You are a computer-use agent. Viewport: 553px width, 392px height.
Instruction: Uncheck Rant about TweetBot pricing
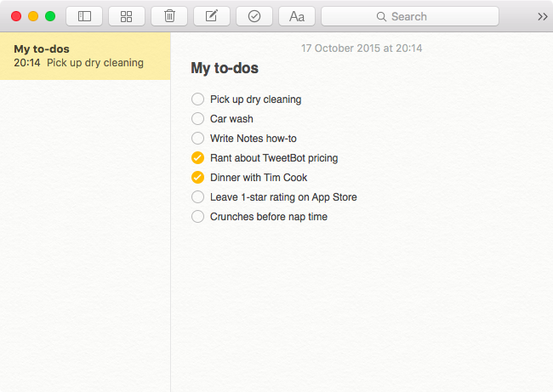tap(198, 158)
